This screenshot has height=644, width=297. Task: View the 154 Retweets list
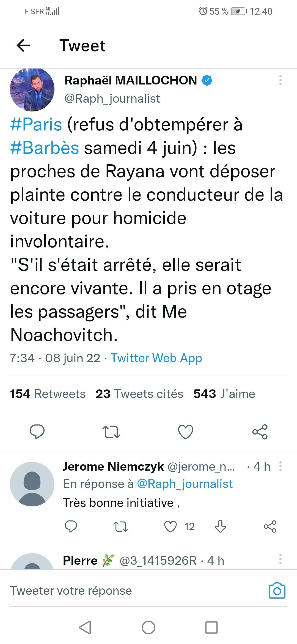point(48,394)
